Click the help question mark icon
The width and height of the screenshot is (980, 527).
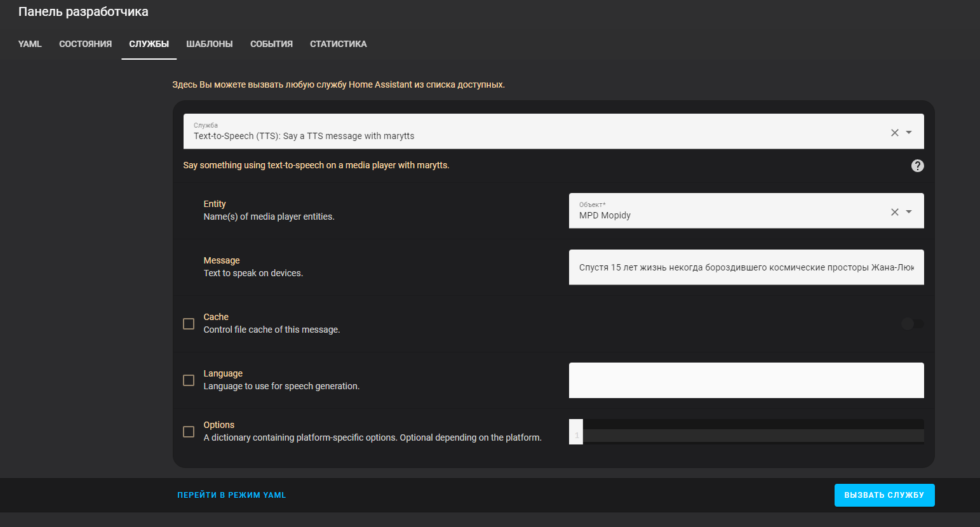pyautogui.click(x=917, y=166)
